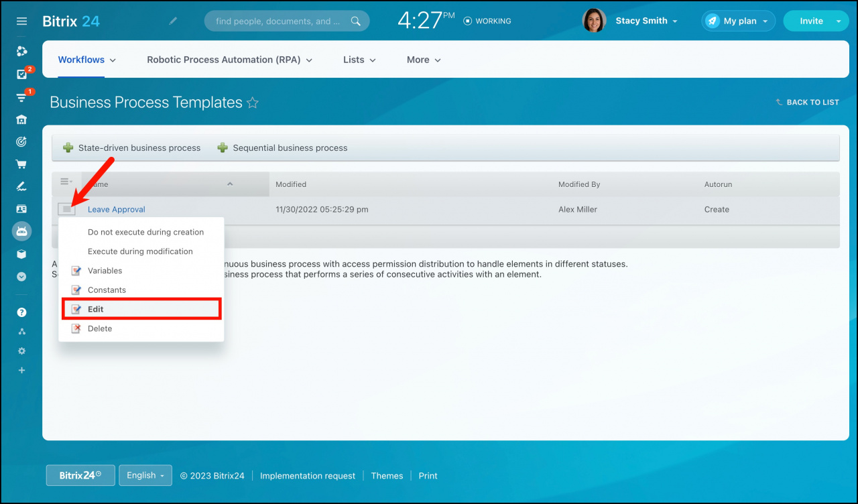
Task: Open the settings gear sidebar icon
Action: (21, 351)
